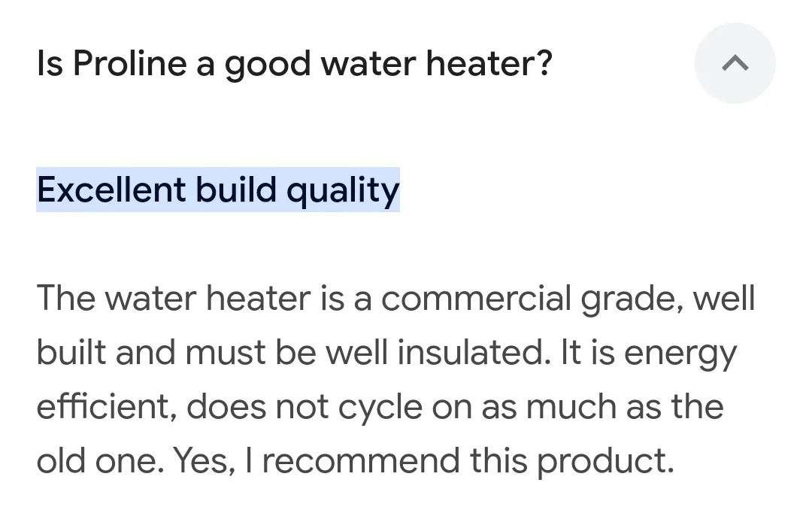
Task: Click the 'Is Proline a good water heater?' question
Action: [295, 64]
